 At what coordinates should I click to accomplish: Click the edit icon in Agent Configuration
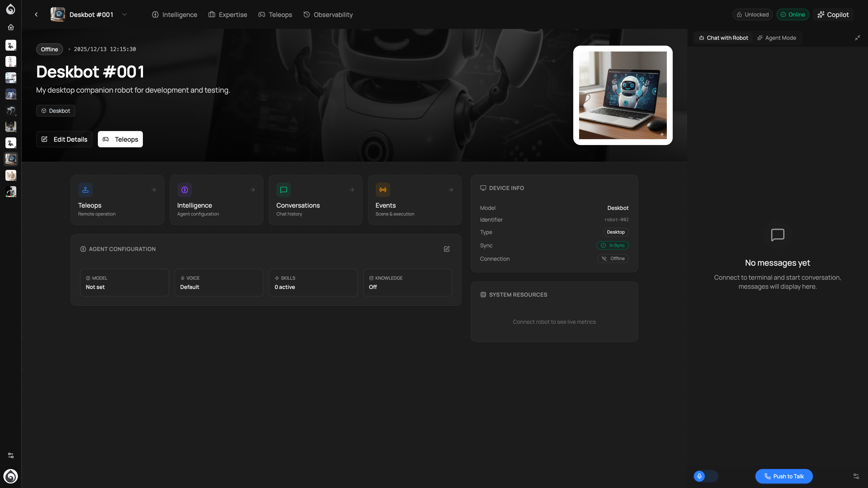coord(446,249)
